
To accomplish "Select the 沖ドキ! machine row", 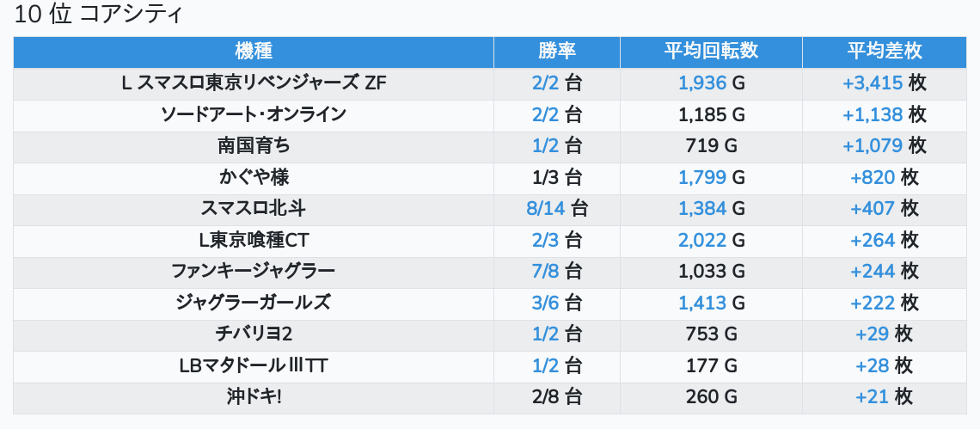I will [253, 396].
